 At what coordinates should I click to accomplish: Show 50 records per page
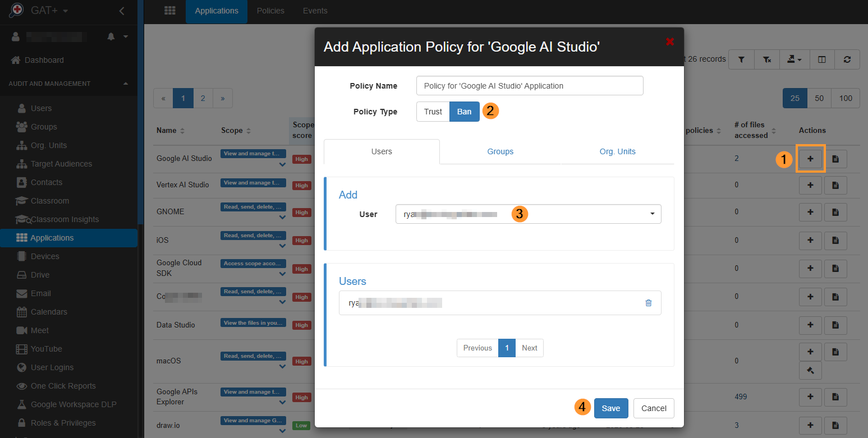[819, 98]
